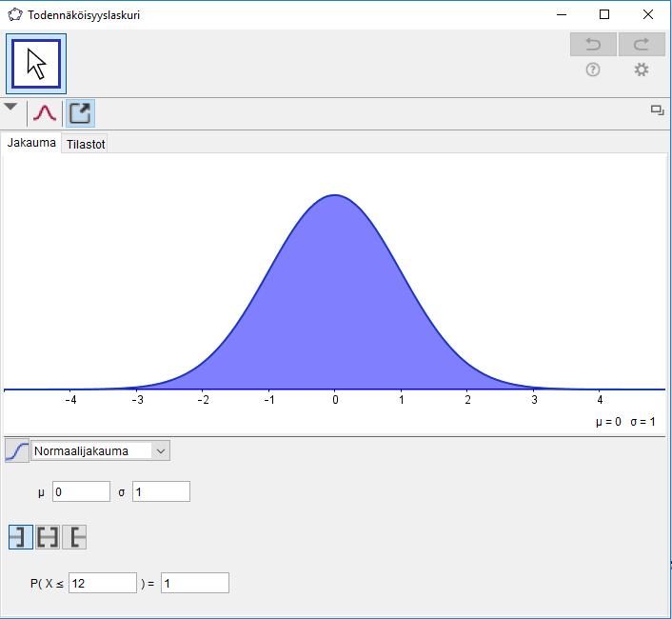Switch to the Tilastot tab
The height and width of the screenshot is (619, 672).
tap(86, 145)
